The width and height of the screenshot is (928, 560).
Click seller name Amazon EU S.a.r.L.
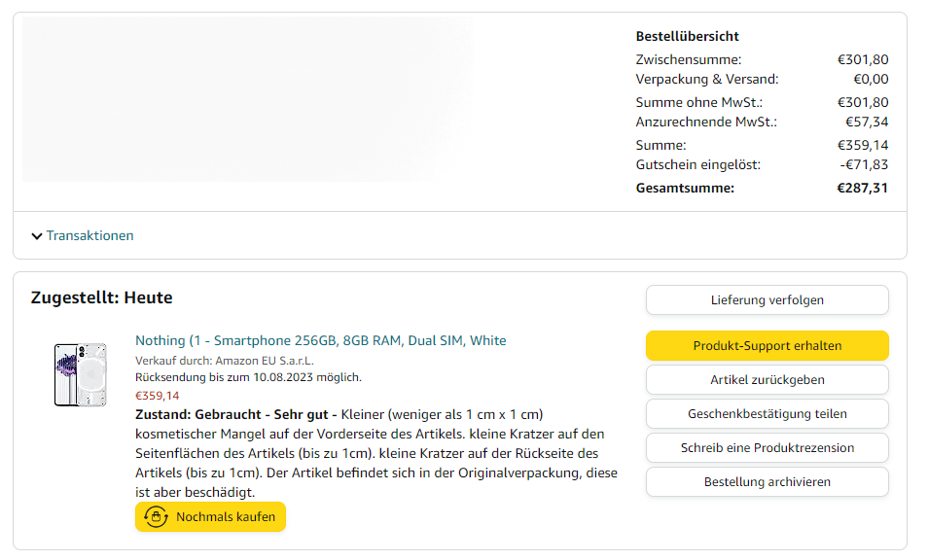[265, 361]
